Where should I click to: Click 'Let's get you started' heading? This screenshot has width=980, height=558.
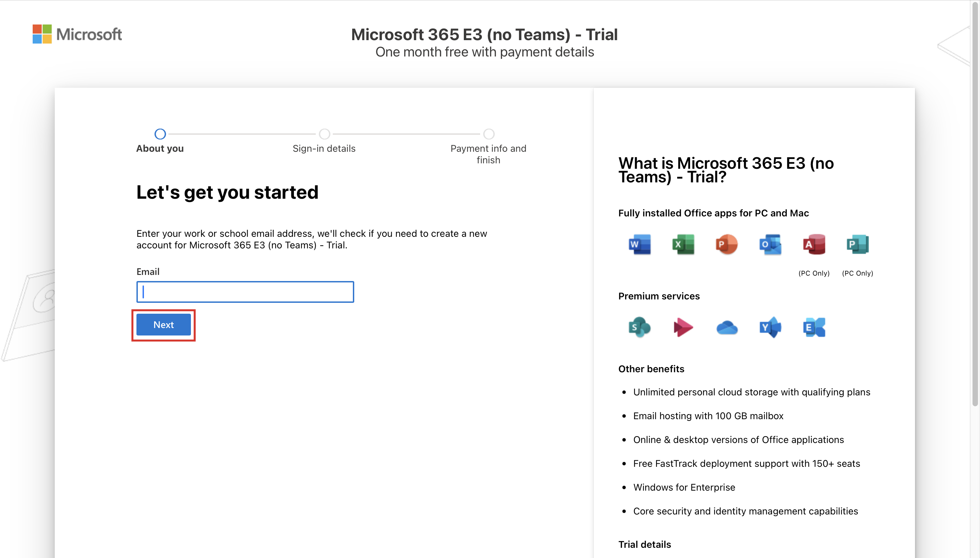pos(227,192)
